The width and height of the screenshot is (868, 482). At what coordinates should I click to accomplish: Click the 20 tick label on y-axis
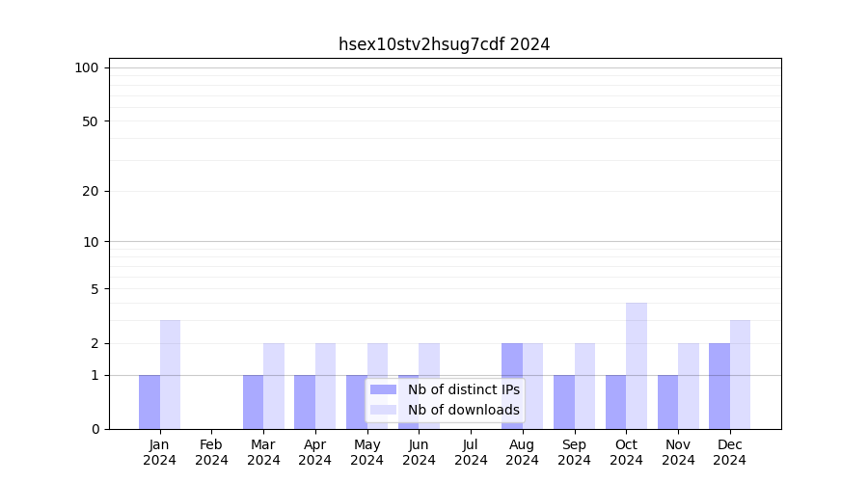(91, 191)
